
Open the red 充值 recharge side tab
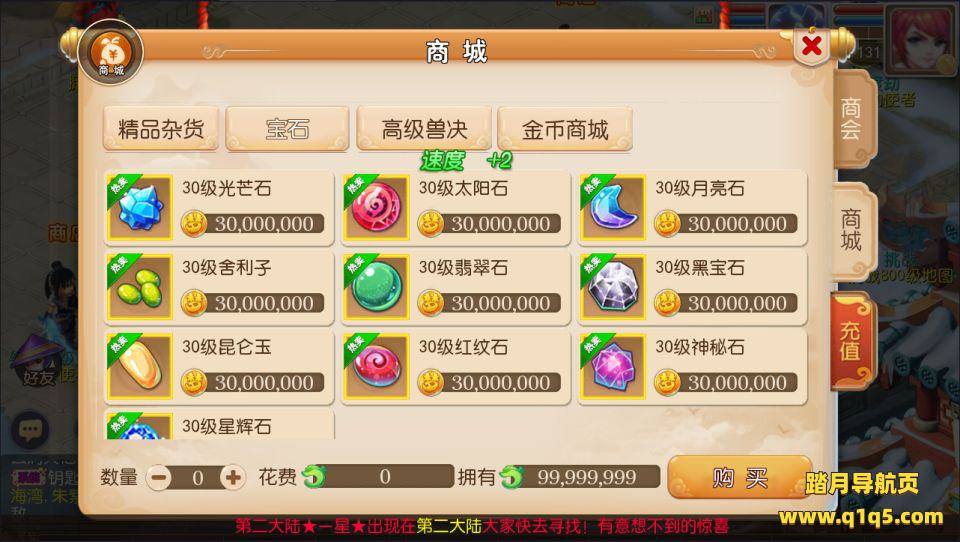pyautogui.click(x=850, y=341)
